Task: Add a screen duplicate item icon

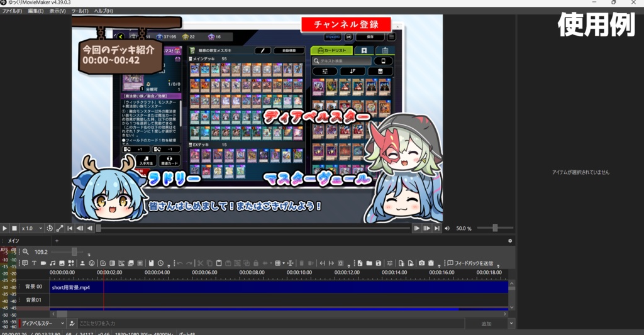Action: click(x=131, y=263)
